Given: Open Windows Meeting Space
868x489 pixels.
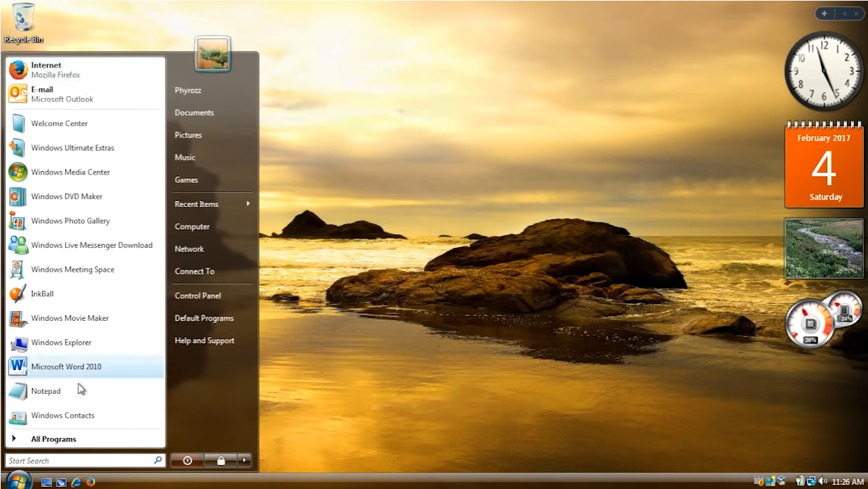Looking at the screenshot, I should [85, 270].
